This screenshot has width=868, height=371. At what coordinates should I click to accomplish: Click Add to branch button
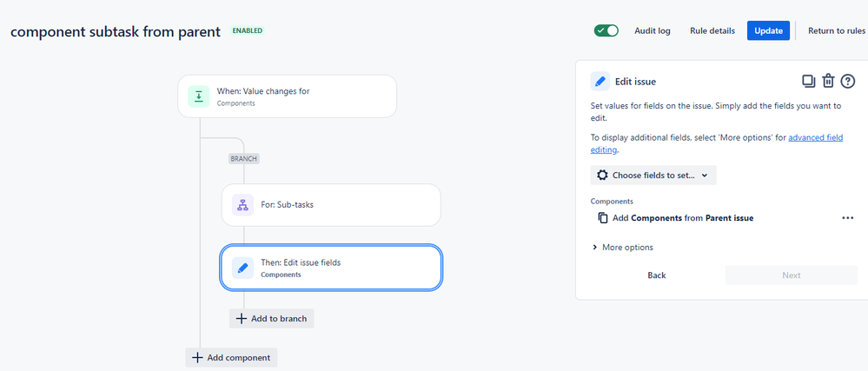[x=272, y=318]
